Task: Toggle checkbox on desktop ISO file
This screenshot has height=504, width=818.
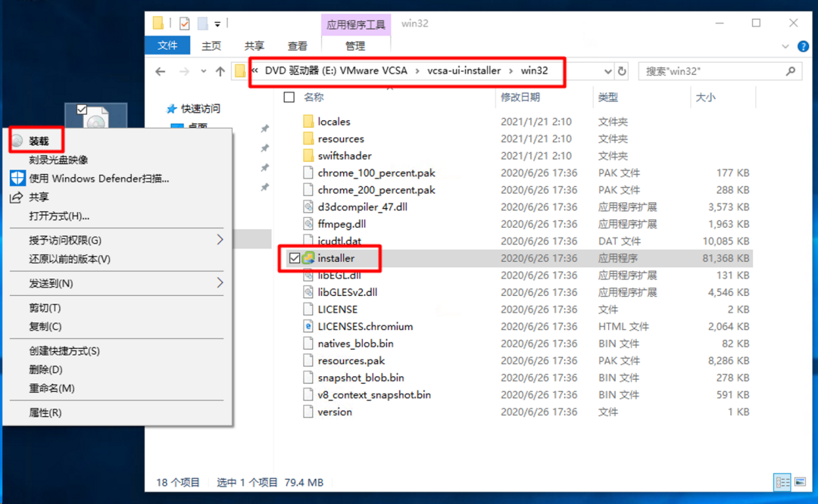Action: 81,109
